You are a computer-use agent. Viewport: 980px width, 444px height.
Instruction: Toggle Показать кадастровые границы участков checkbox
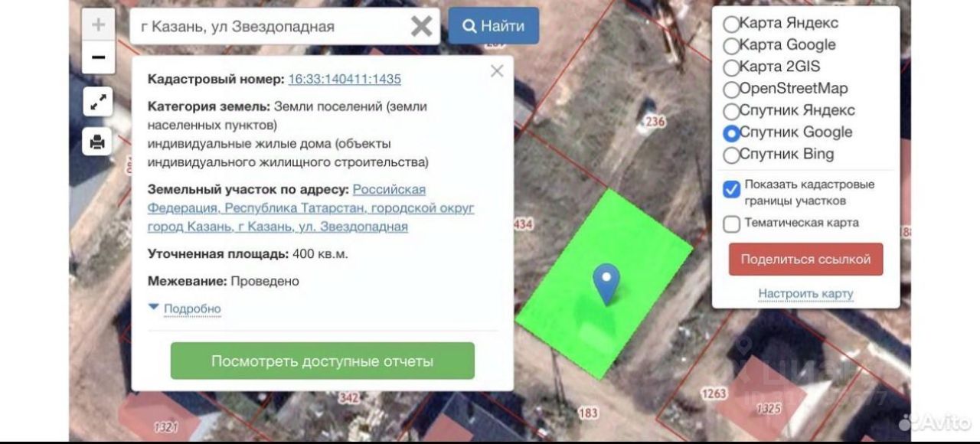point(731,188)
